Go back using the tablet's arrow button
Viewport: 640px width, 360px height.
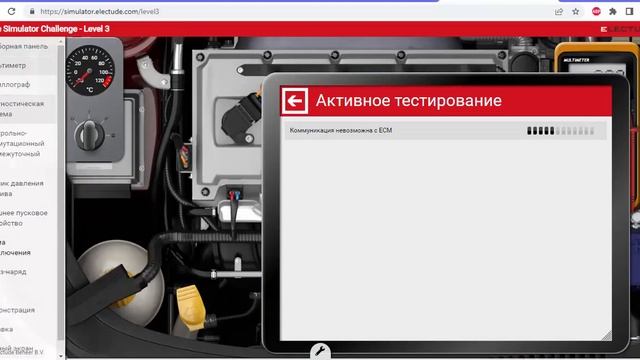click(295, 100)
